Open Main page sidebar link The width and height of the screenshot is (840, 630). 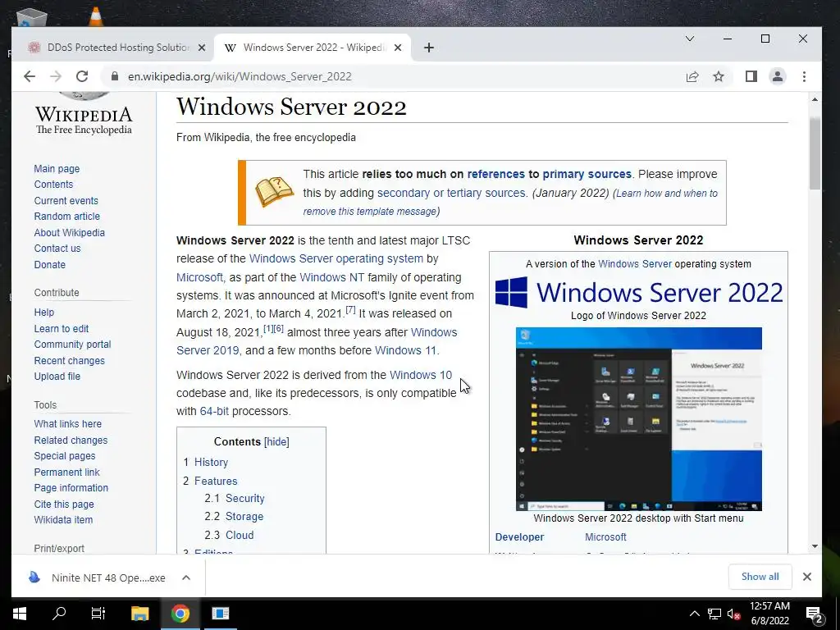click(x=57, y=169)
